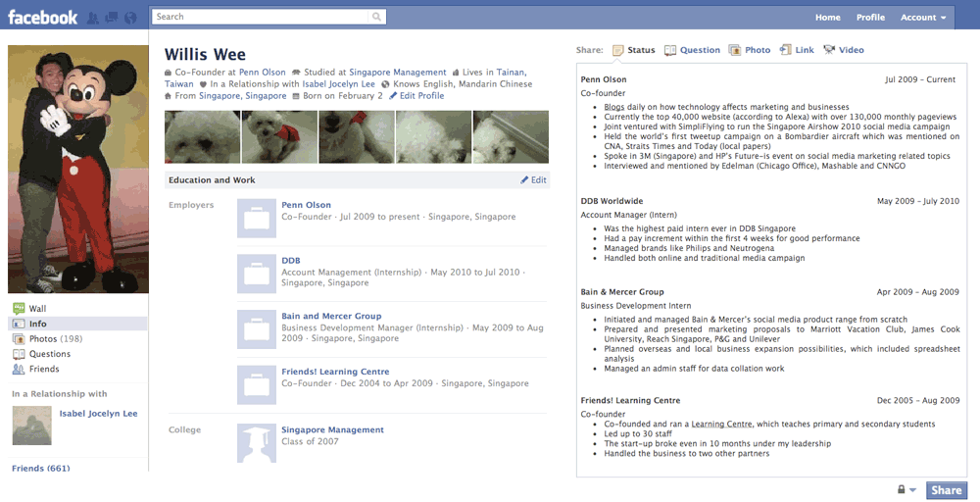The height and width of the screenshot is (502, 980).
Task: Click the DDB employer briefcase icon
Action: tap(256, 274)
